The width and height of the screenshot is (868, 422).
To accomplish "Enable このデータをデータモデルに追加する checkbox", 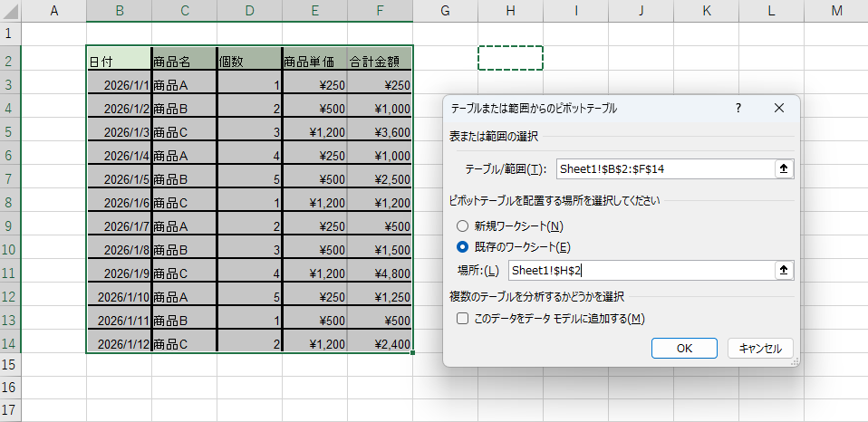I will [463, 319].
